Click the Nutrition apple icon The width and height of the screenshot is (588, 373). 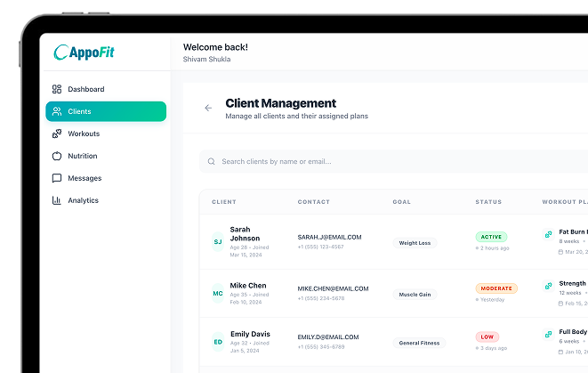tap(57, 156)
